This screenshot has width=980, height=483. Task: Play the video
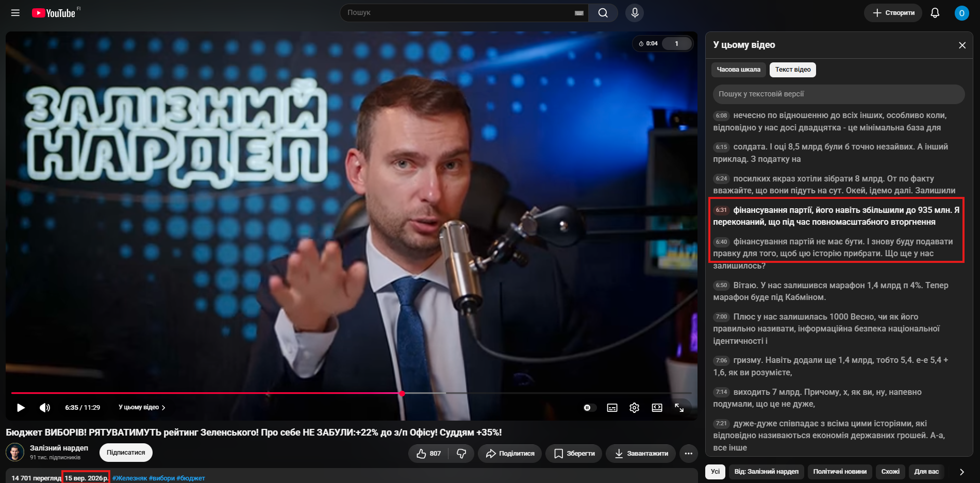[x=21, y=408]
